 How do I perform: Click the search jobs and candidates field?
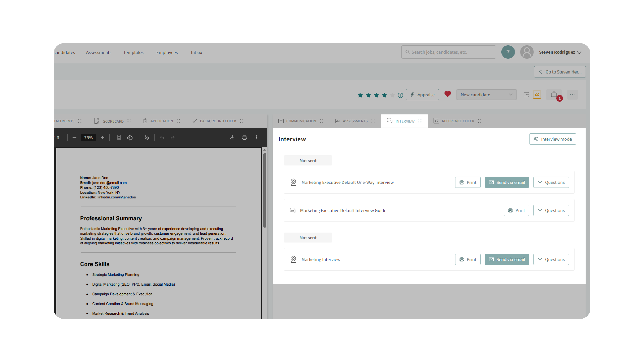(449, 52)
